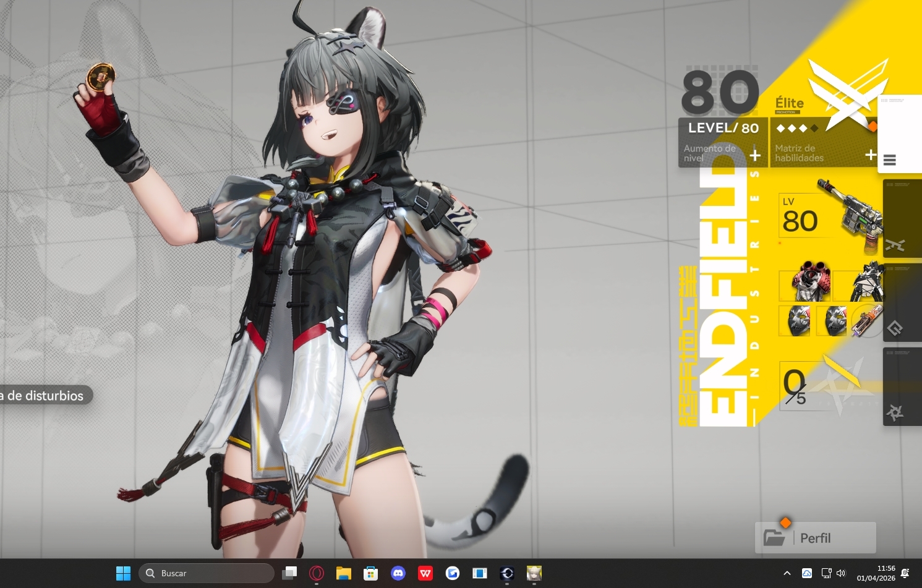Open the orange tactical item slot
This screenshot has width=922, height=588.
[868, 321]
